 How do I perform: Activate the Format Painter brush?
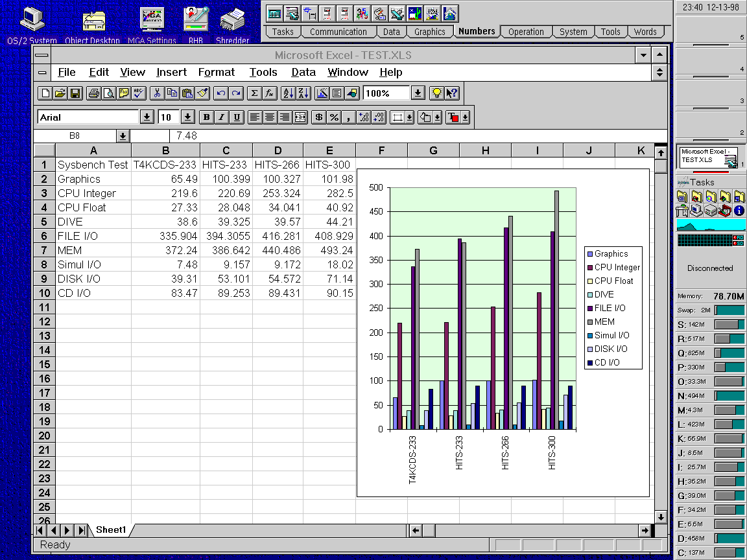click(x=202, y=93)
